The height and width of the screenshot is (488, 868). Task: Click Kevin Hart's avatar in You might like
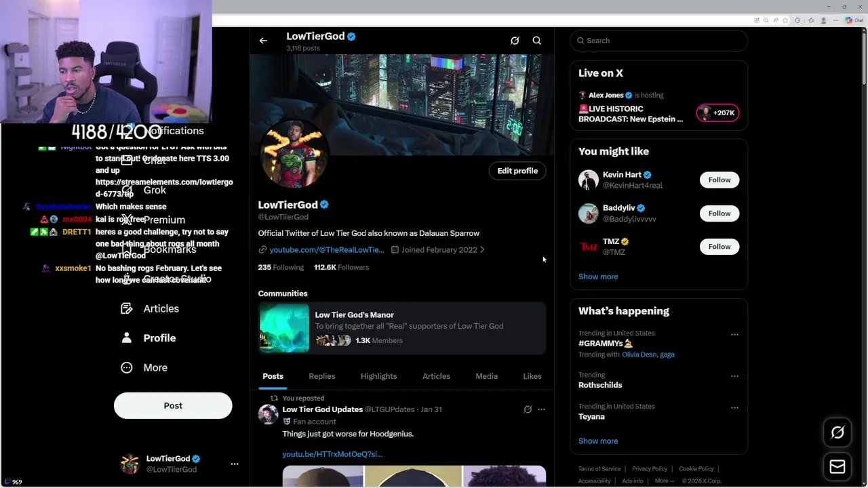pos(589,180)
